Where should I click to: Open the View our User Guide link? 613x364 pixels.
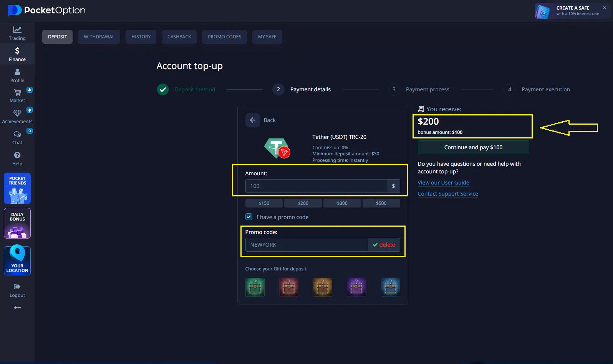pos(443,183)
